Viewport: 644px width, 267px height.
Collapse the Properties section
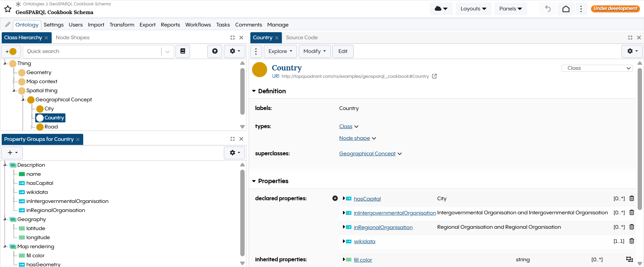coord(254,181)
